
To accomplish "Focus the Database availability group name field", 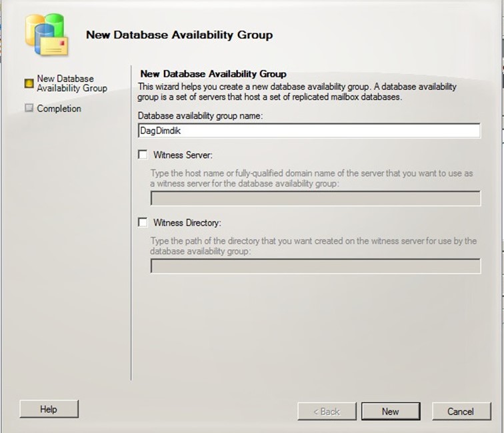I will [x=309, y=131].
